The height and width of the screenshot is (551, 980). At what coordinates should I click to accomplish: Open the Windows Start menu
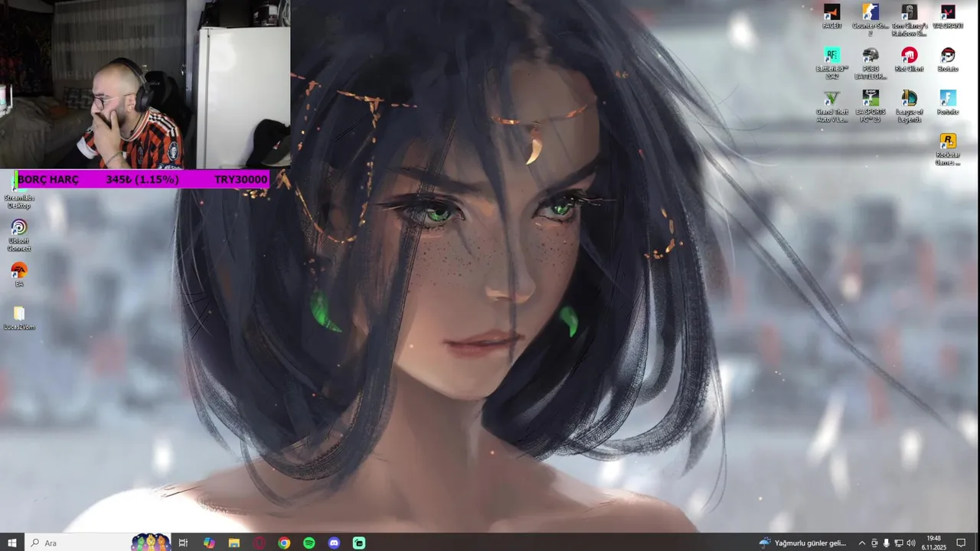[12, 543]
